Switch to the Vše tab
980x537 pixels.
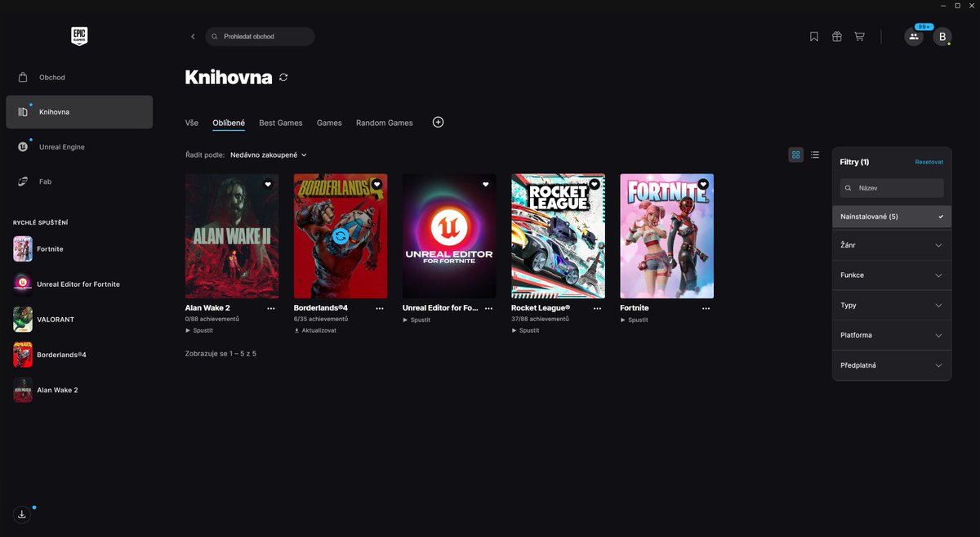[x=192, y=123]
